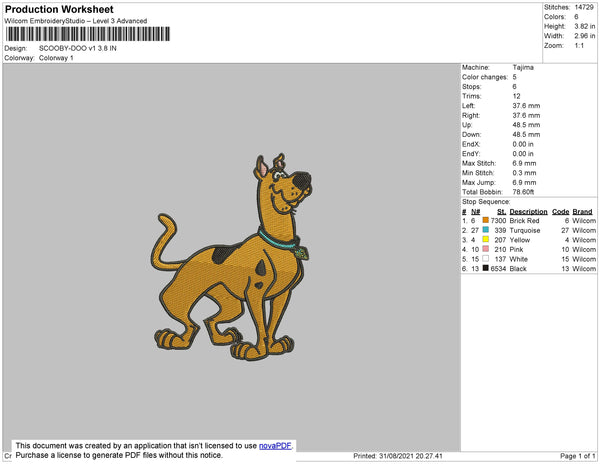Viewport: 600px width, 464px height.
Task: Click the 'Stop Sequence:' heading
Action: coord(486,202)
